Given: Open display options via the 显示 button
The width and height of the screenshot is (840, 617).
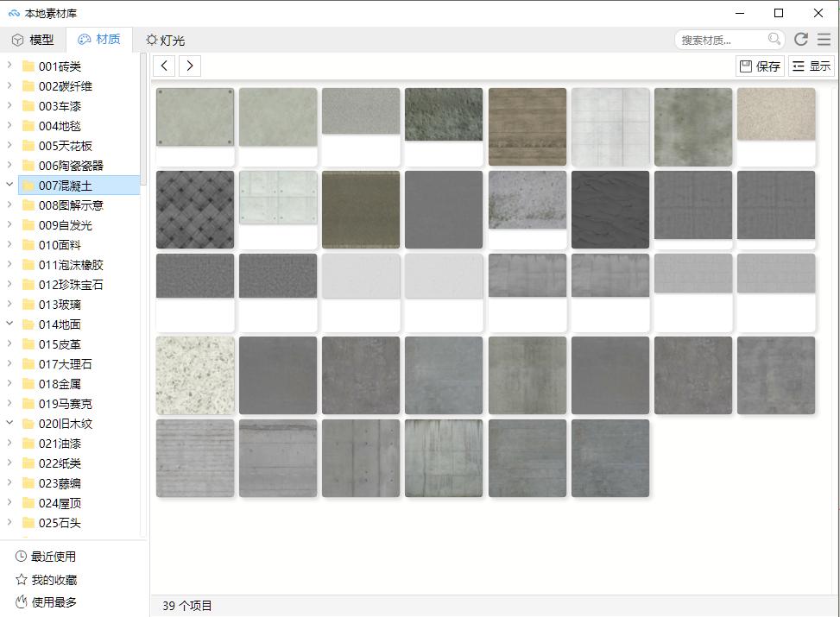Looking at the screenshot, I should coord(811,66).
